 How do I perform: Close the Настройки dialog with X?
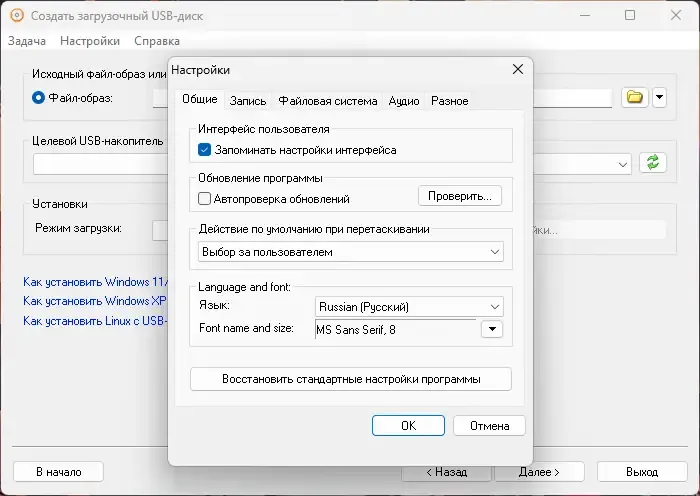point(518,69)
